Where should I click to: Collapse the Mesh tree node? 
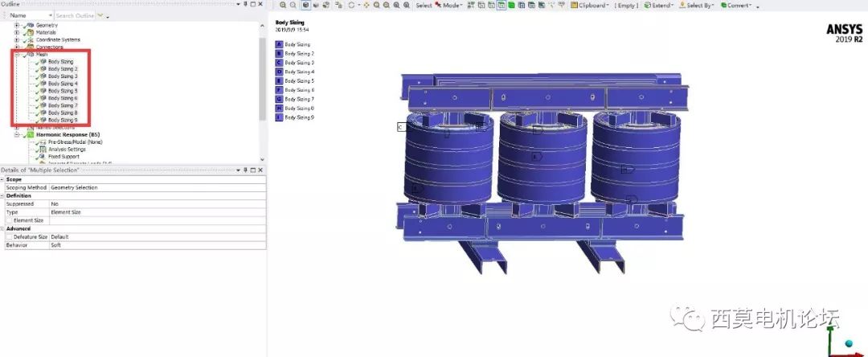click(17, 54)
